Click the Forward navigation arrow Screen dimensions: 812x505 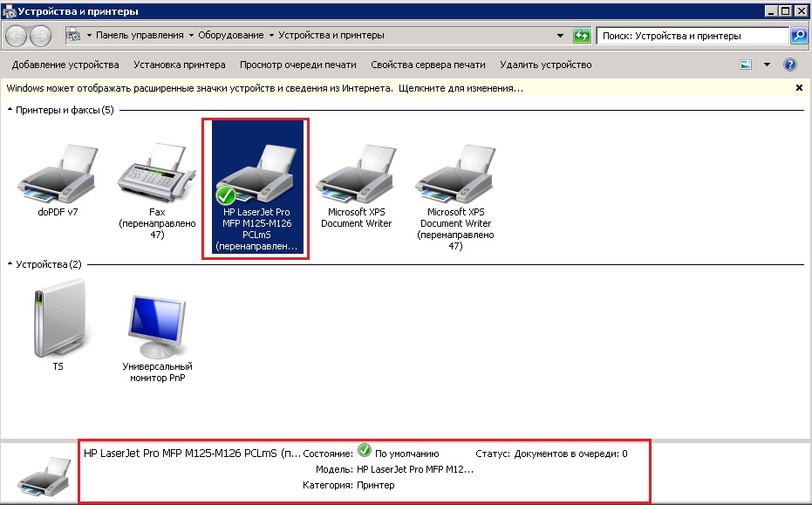tap(40, 36)
